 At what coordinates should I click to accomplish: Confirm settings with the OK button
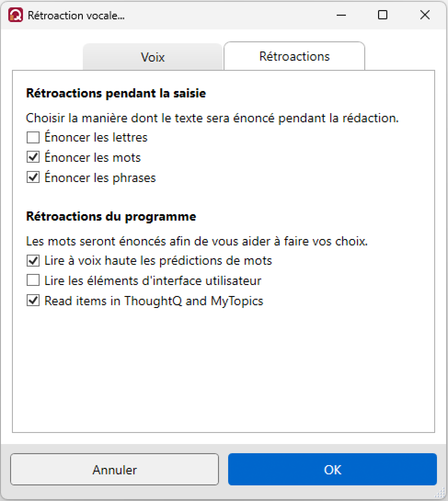[333, 469]
